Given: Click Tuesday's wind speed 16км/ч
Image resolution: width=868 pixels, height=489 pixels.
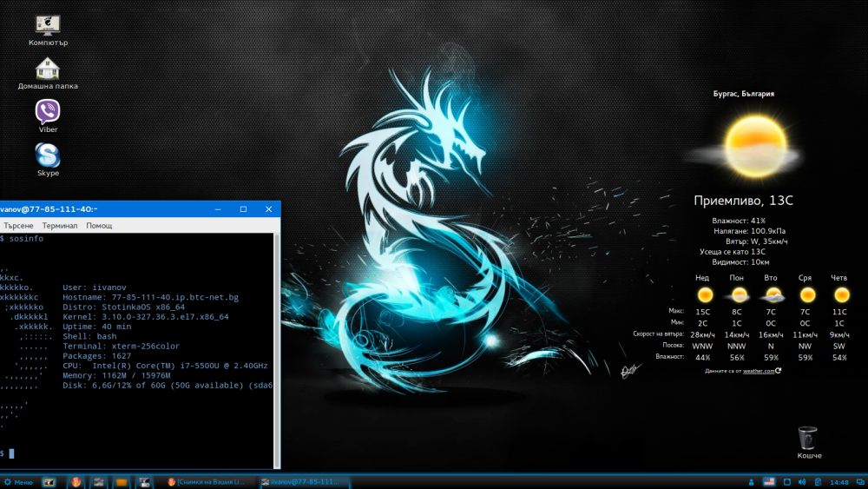Looking at the screenshot, I should tap(771, 334).
